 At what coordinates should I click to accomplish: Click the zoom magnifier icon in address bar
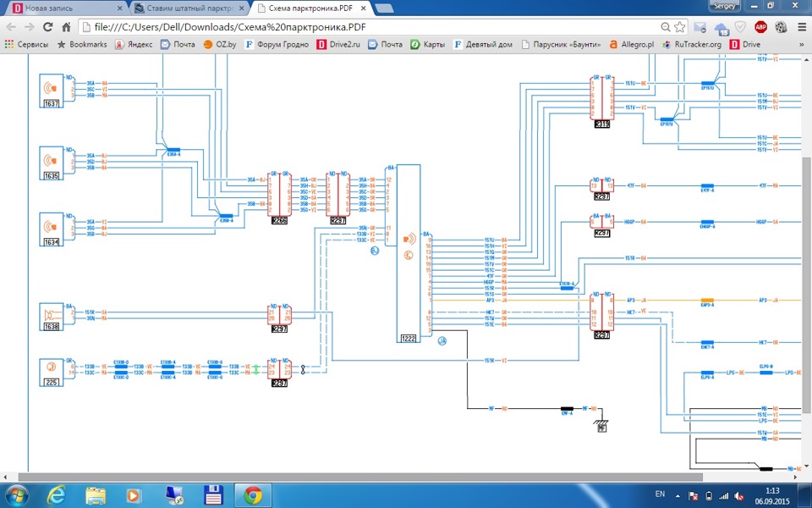click(666, 27)
